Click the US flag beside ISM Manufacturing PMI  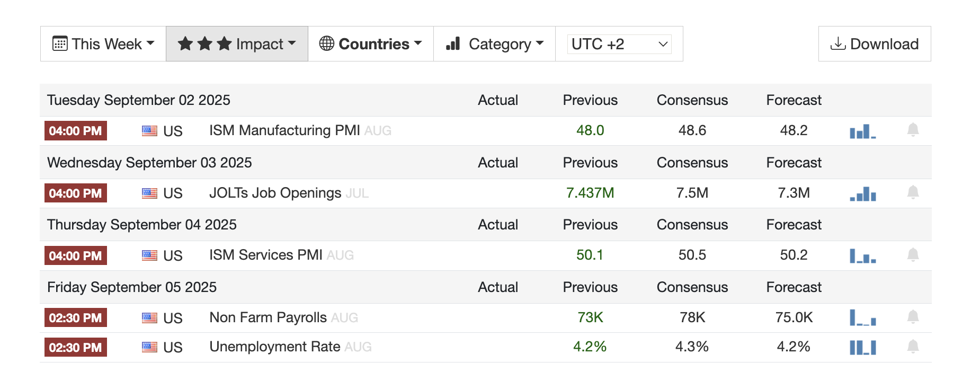(x=149, y=131)
